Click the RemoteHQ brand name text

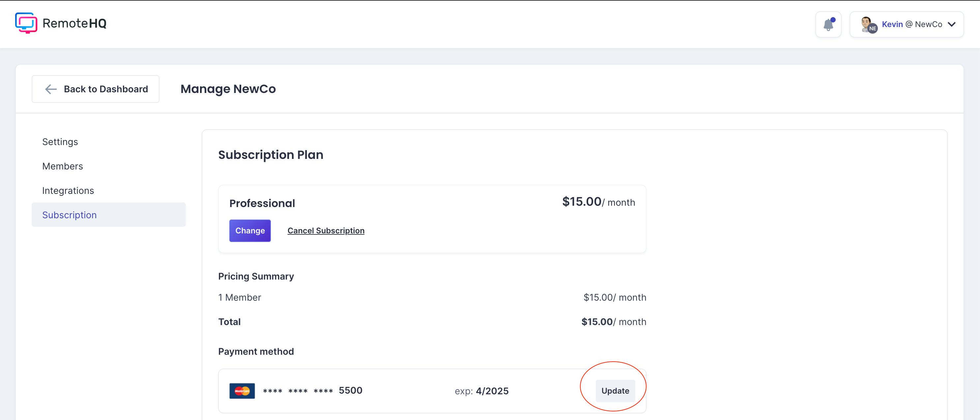tap(74, 23)
